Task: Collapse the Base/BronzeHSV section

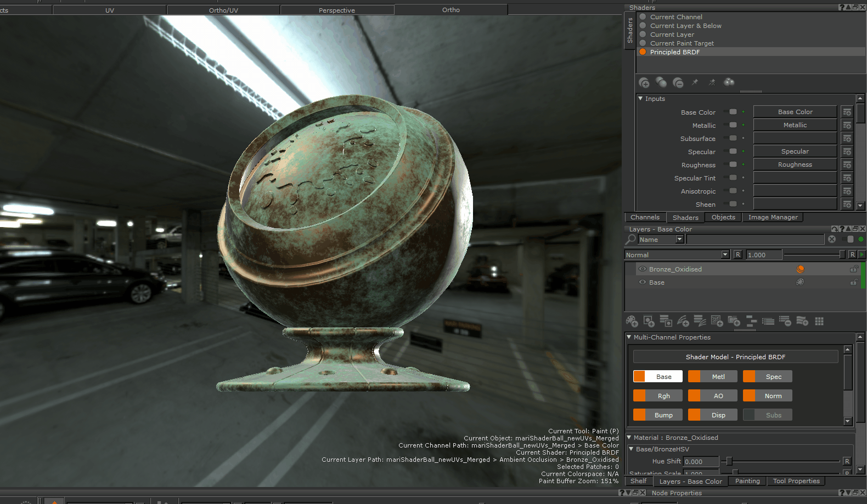Action: pyautogui.click(x=631, y=449)
